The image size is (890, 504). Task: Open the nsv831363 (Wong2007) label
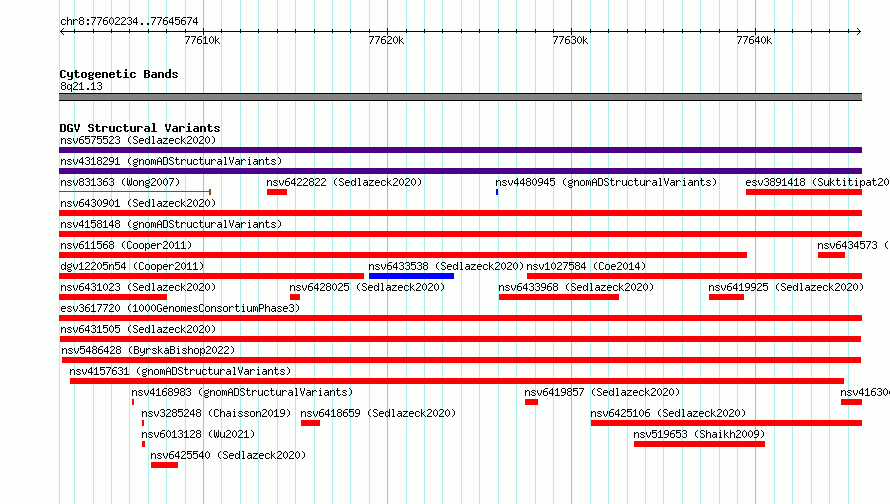click(x=120, y=182)
